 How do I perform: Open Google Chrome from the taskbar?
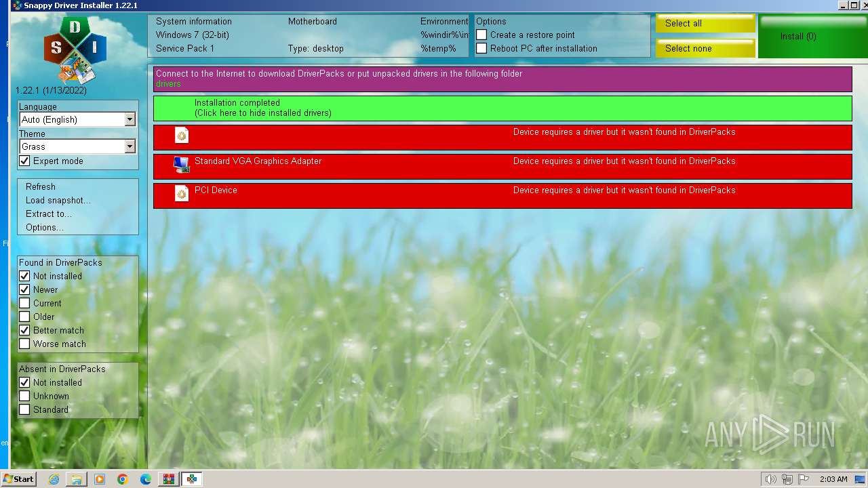[x=123, y=479]
